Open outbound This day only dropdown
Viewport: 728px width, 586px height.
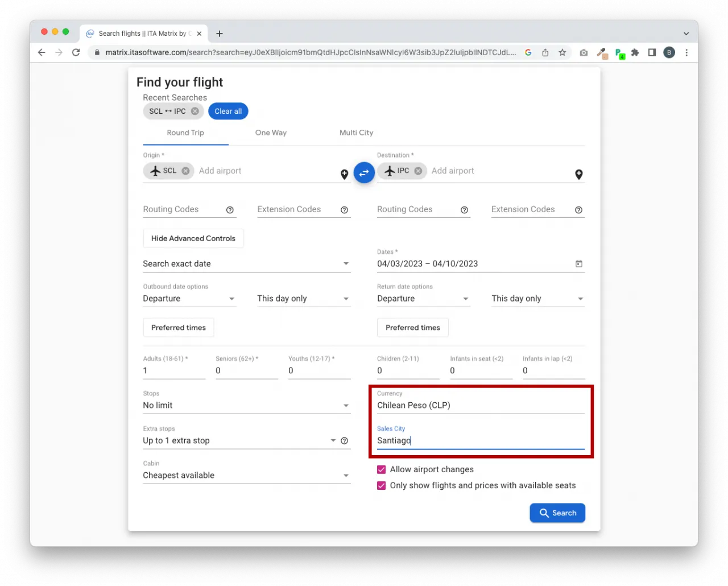(304, 299)
